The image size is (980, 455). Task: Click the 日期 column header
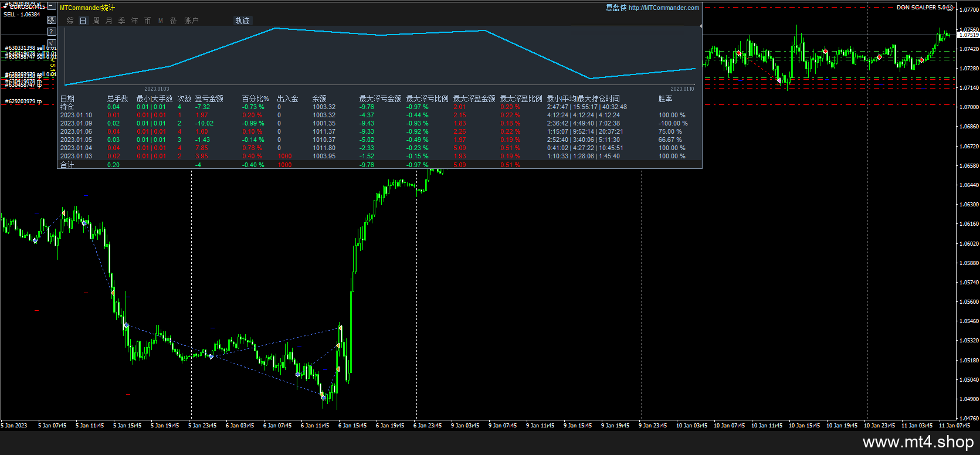[67, 99]
